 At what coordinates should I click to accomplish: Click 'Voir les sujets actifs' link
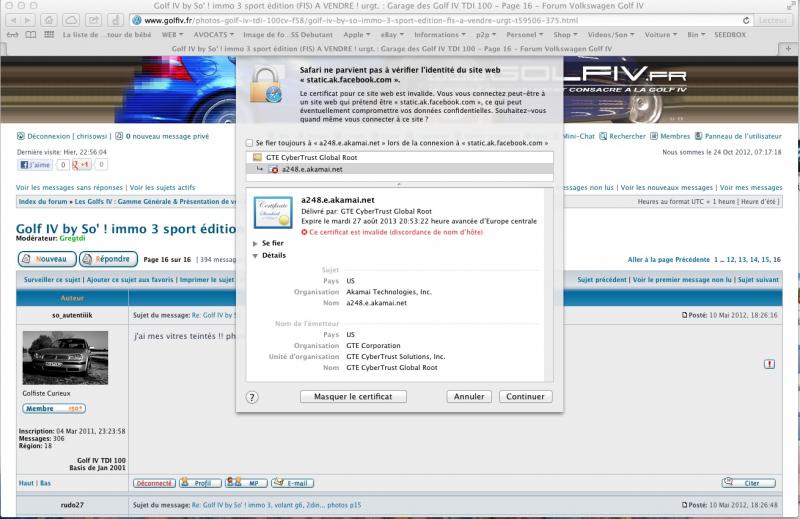162,187
